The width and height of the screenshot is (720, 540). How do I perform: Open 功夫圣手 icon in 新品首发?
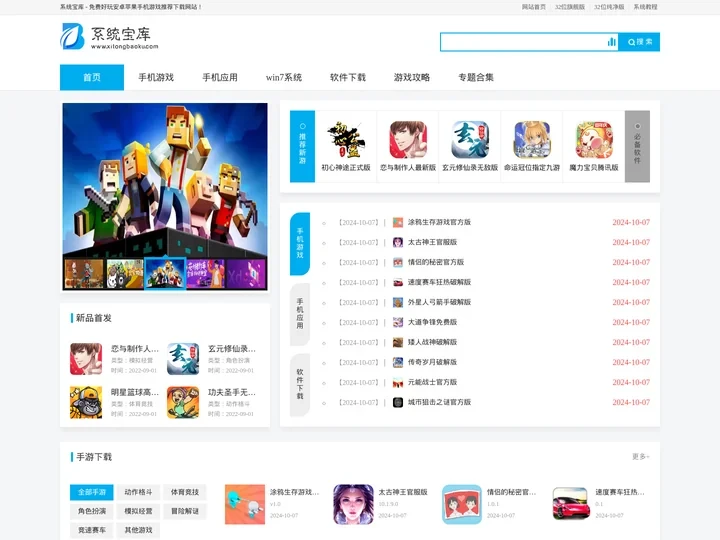pos(183,402)
